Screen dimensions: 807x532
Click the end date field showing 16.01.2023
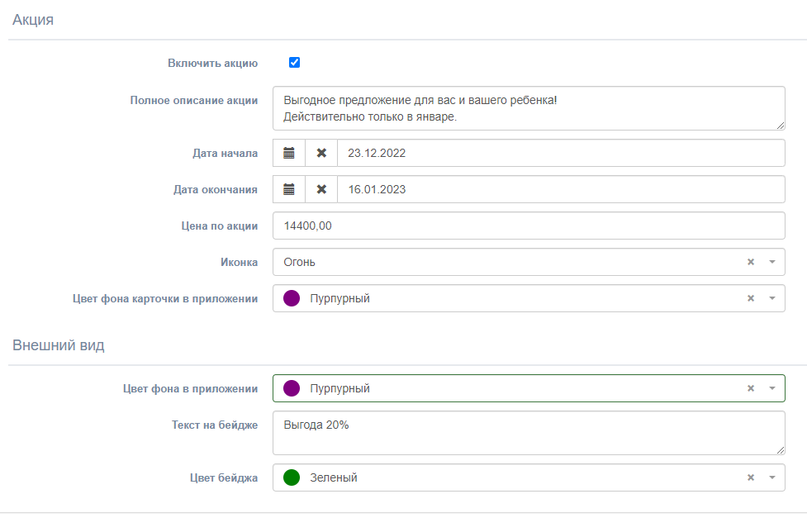561,189
